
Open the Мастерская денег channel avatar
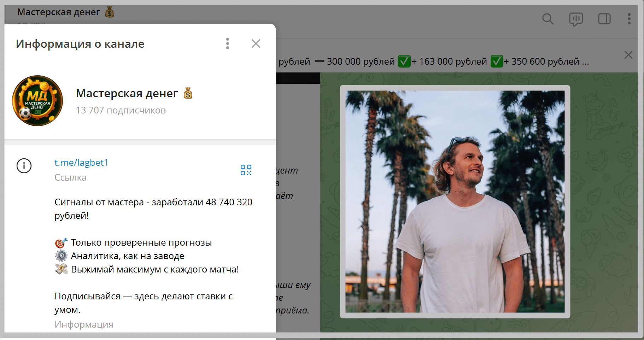pyautogui.click(x=37, y=101)
